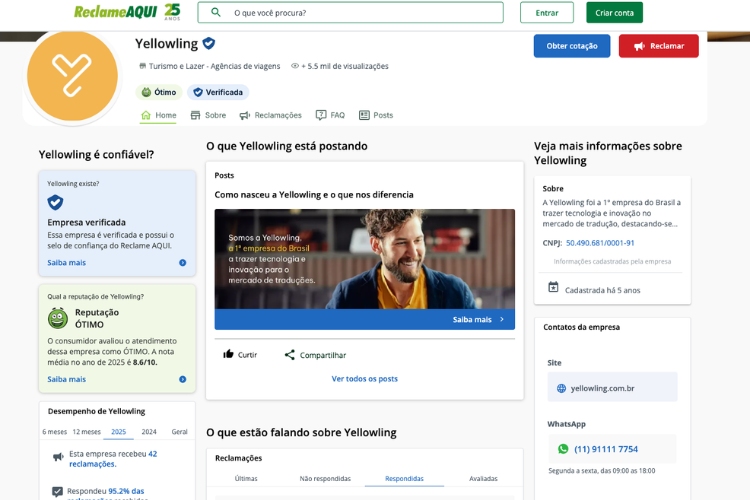Click the eye icon beside visualizações
This screenshot has height=500, width=750.
pos(295,66)
